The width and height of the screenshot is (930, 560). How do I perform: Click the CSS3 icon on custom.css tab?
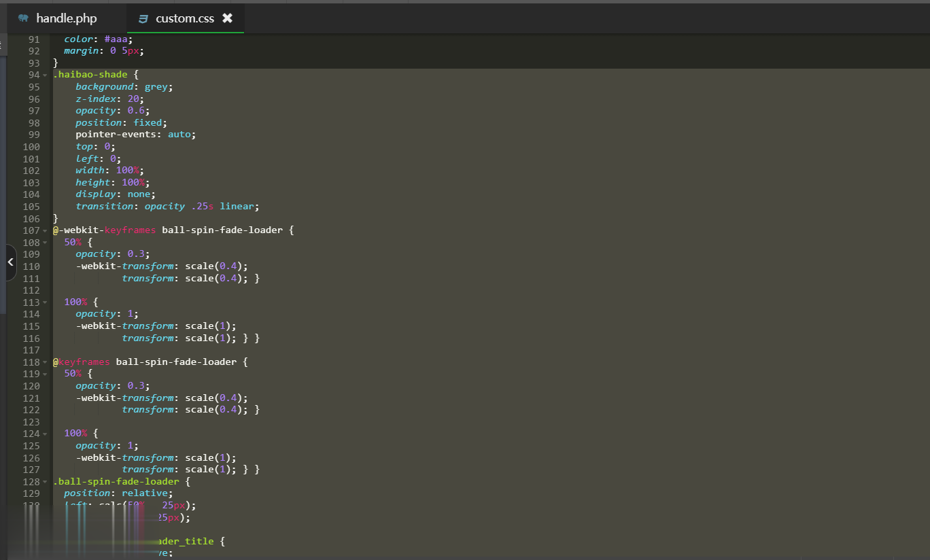(x=143, y=18)
